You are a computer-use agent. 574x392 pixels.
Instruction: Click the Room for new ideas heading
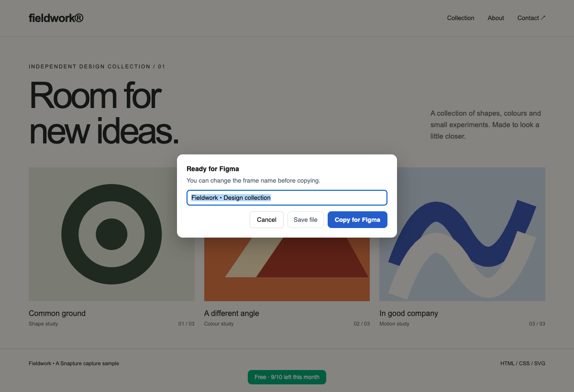pos(104,113)
